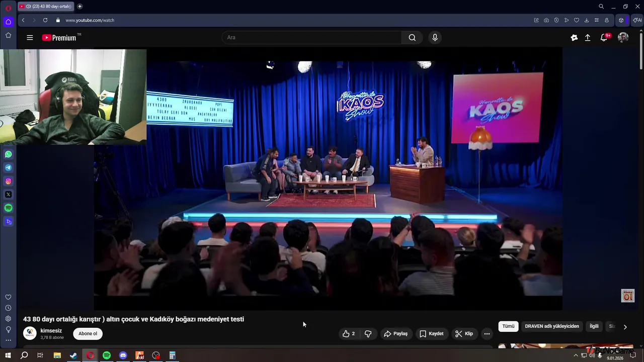Open X (Twitter) in Opera sidebar
The width and height of the screenshot is (644, 362).
click(8, 195)
